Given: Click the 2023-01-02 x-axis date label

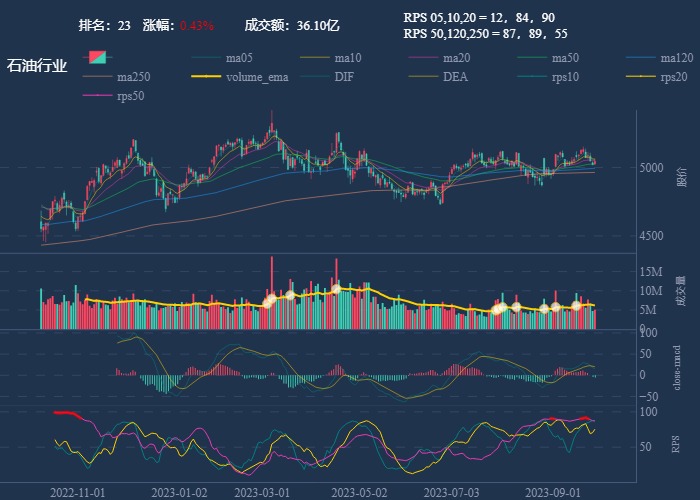Looking at the screenshot, I should [179, 492].
